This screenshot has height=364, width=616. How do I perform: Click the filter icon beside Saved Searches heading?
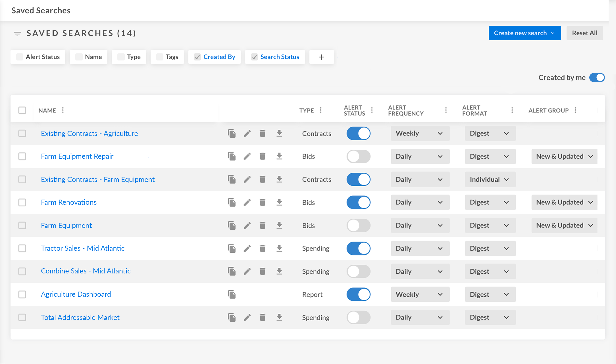click(x=17, y=34)
